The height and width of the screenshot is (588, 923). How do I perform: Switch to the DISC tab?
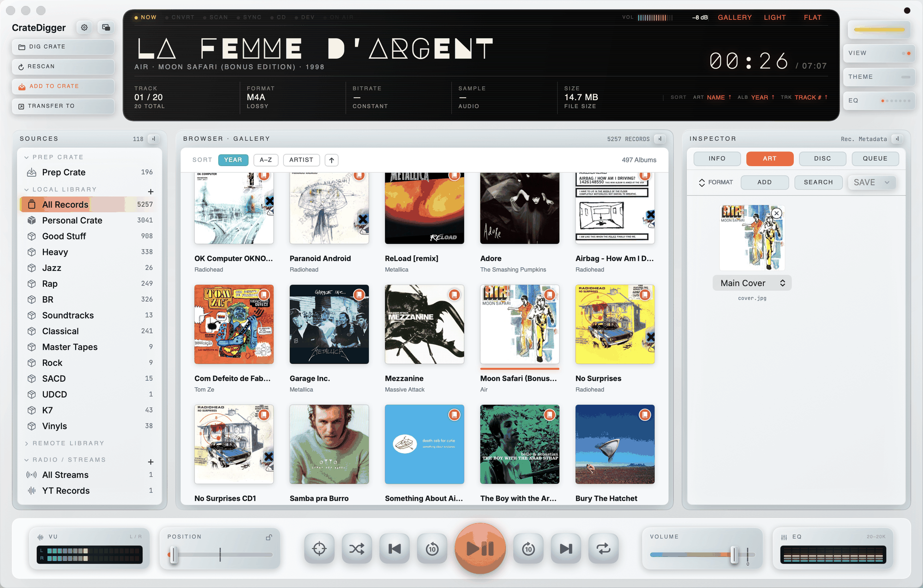click(822, 159)
